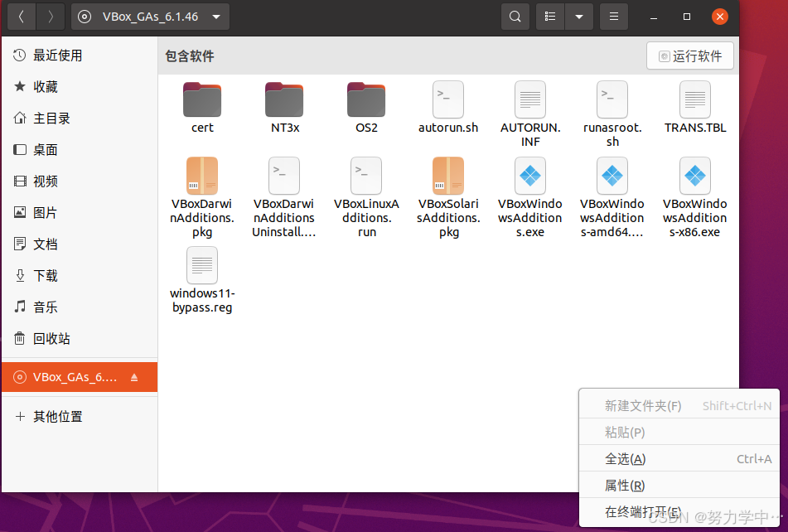Open the hamburger main menu

click(614, 17)
